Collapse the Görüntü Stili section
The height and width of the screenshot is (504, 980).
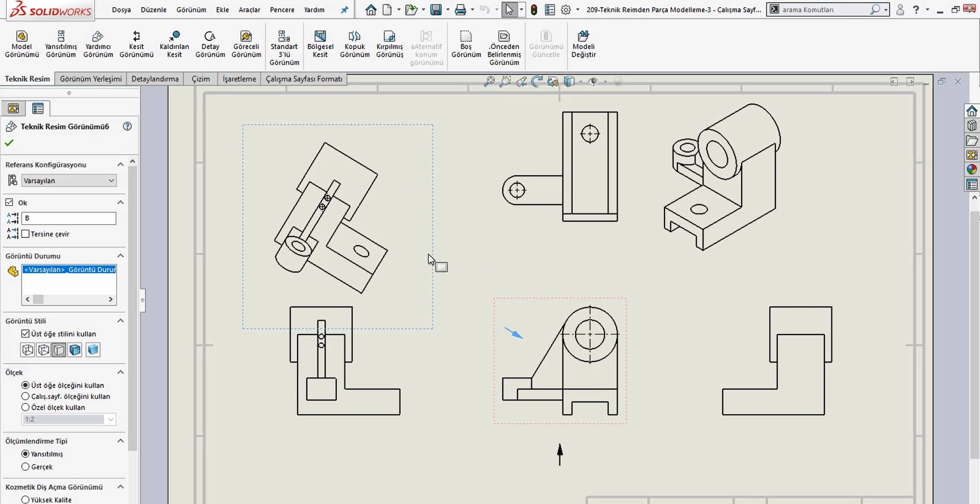pyautogui.click(x=120, y=321)
